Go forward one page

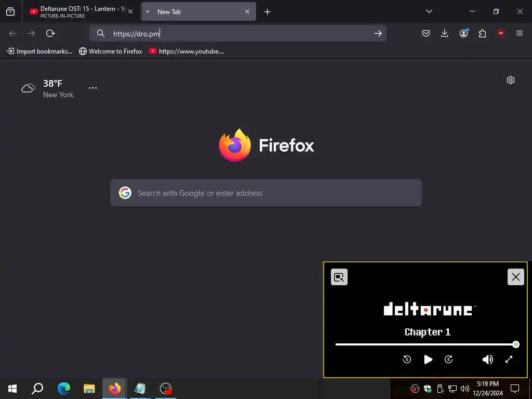point(31,33)
